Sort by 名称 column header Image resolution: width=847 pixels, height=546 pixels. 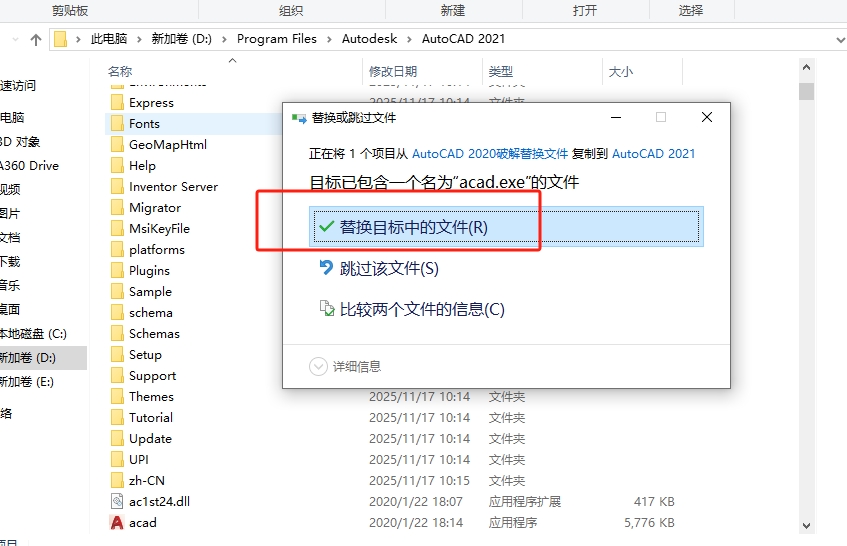point(120,71)
